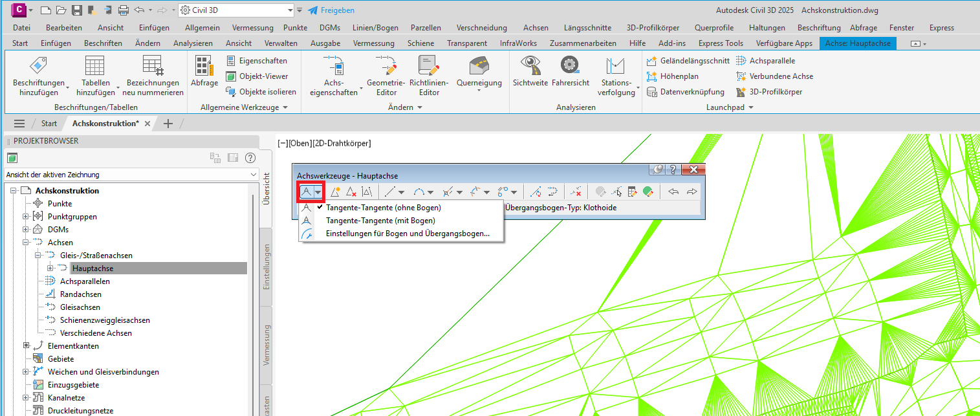Add a new drawing tab with plus
Image resolution: width=980 pixels, height=416 pixels.
click(x=168, y=124)
